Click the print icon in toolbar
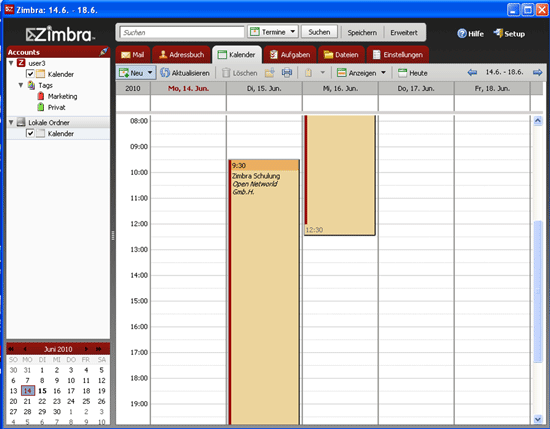This screenshot has width=550, height=429. click(287, 73)
